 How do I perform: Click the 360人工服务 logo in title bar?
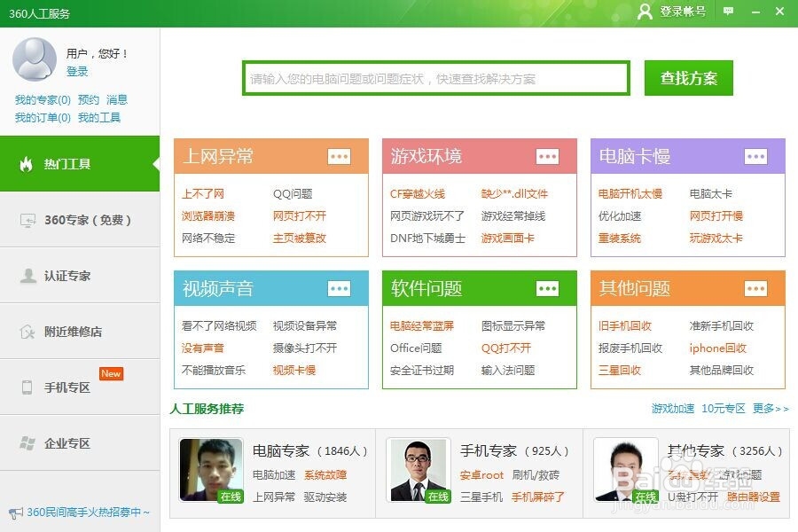coord(40,13)
